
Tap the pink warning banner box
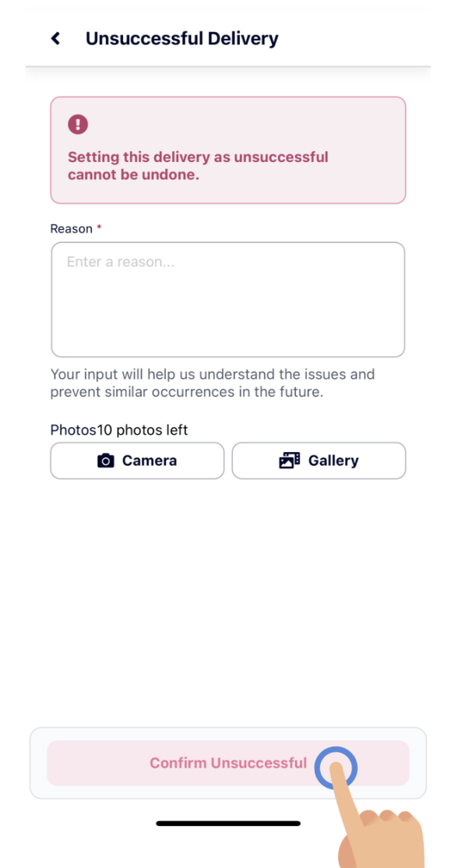click(228, 150)
